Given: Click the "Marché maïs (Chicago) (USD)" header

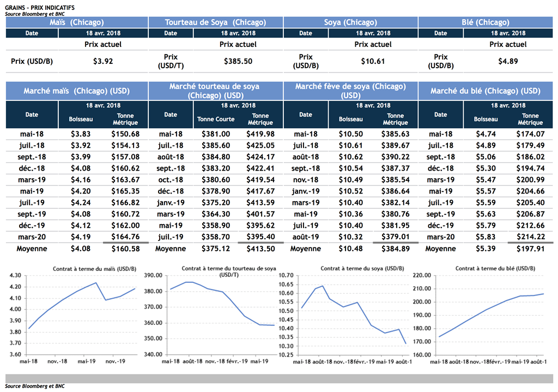Looking at the screenshot, I should point(77,91).
